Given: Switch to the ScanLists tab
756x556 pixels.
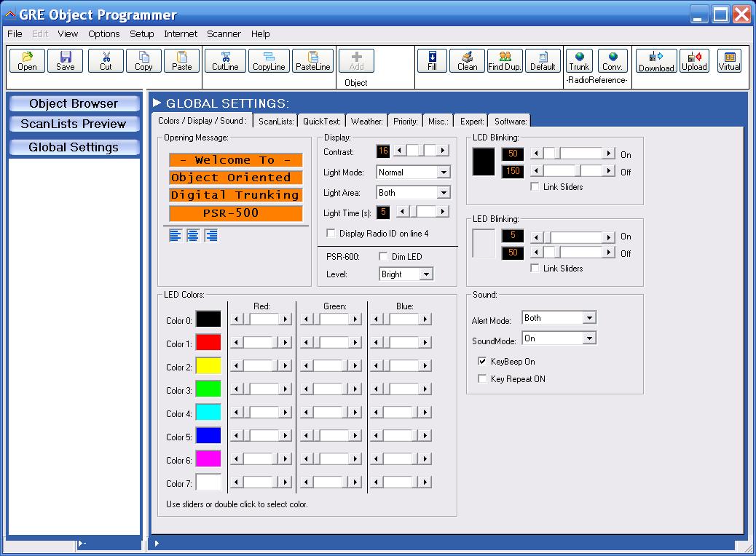Looking at the screenshot, I should (x=276, y=121).
